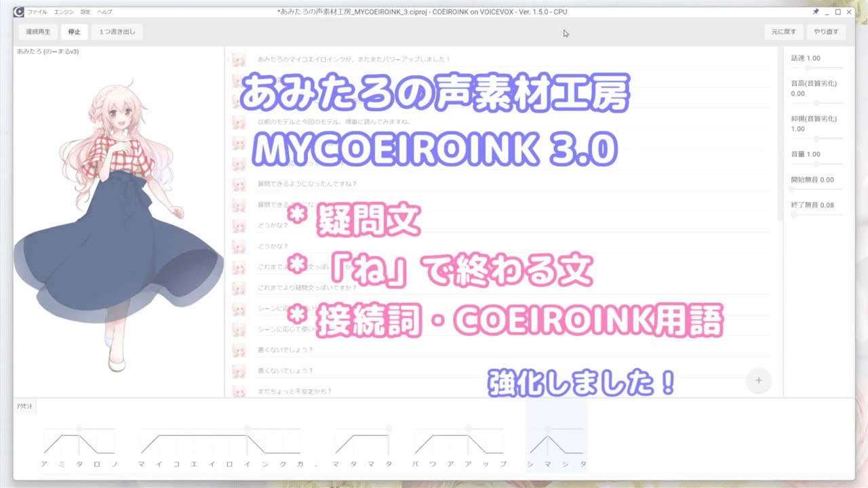Adjust the 話速 speed slider
Viewport: 868px width, 488px height.
click(816, 68)
